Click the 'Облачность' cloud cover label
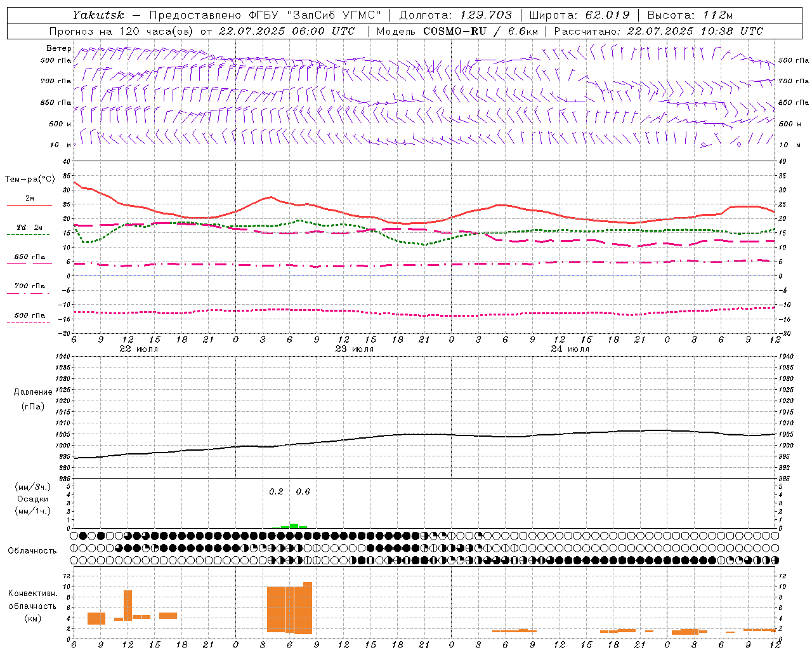This screenshot has width=812, height=650. pyautogui.click(x=32, y=551)
